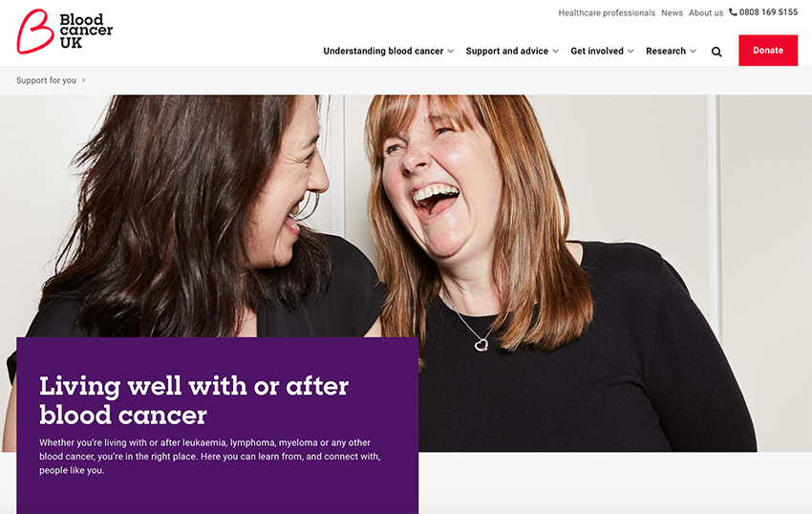This screenshot has width=812, height=514.
Task: Expand the Get involved chevron
Action: (630, 51)
